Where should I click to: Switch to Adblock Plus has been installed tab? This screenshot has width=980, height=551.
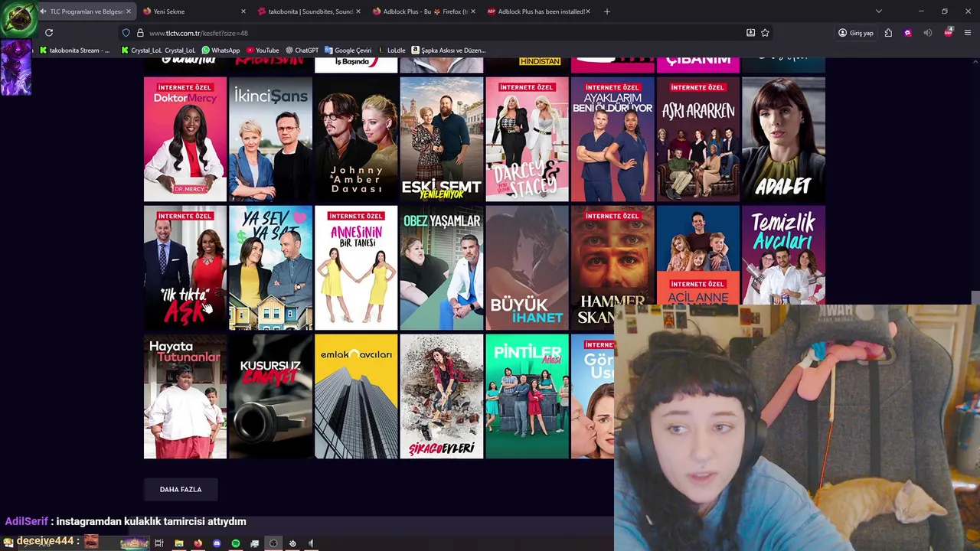click(x=539, y=11)
